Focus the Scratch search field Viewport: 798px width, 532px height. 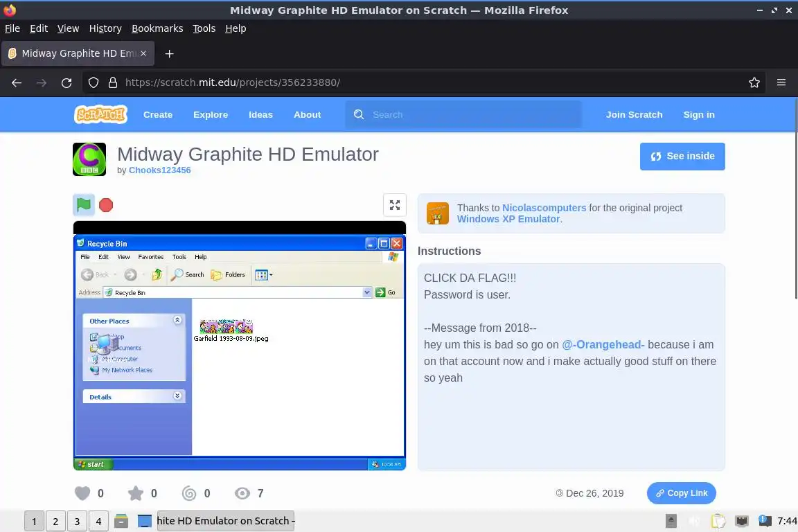coord(463,114)
